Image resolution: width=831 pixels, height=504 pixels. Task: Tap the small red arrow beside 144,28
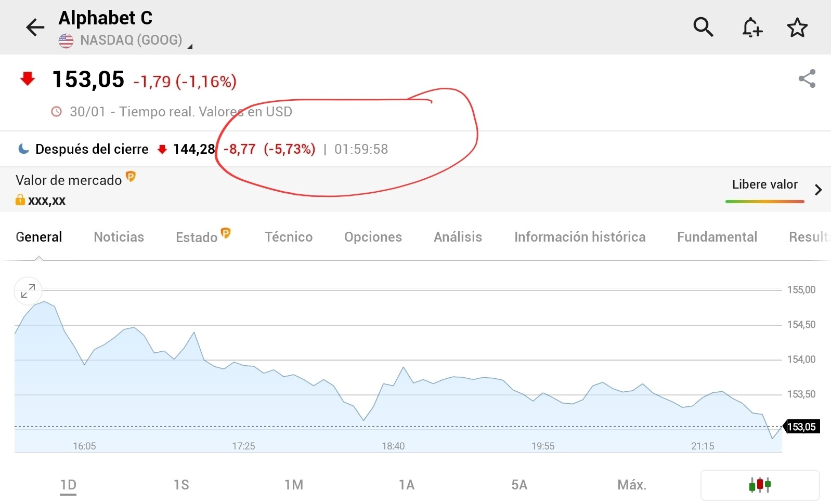tap(162, 150)
